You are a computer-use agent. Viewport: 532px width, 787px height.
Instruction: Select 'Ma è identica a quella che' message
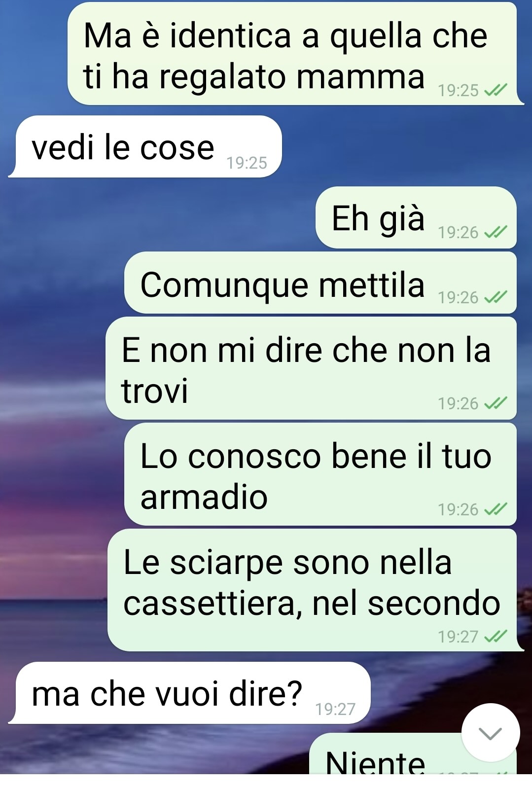295,54
